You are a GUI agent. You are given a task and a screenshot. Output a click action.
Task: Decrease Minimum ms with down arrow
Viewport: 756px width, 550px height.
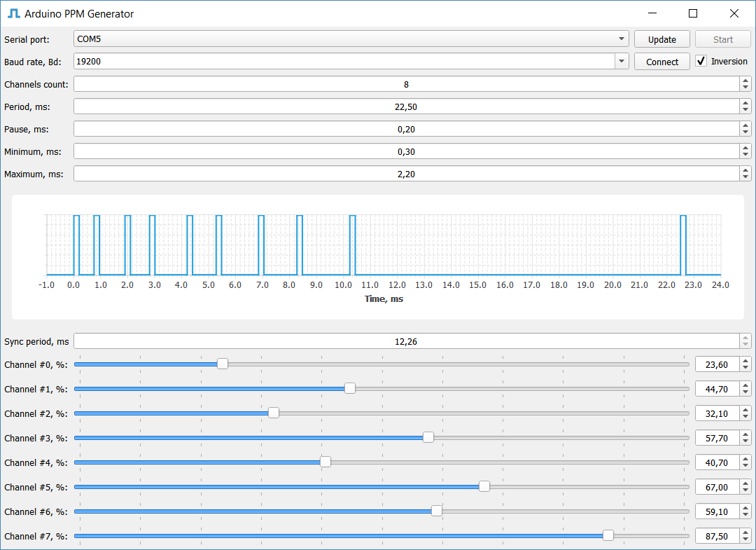click(745, 155)
